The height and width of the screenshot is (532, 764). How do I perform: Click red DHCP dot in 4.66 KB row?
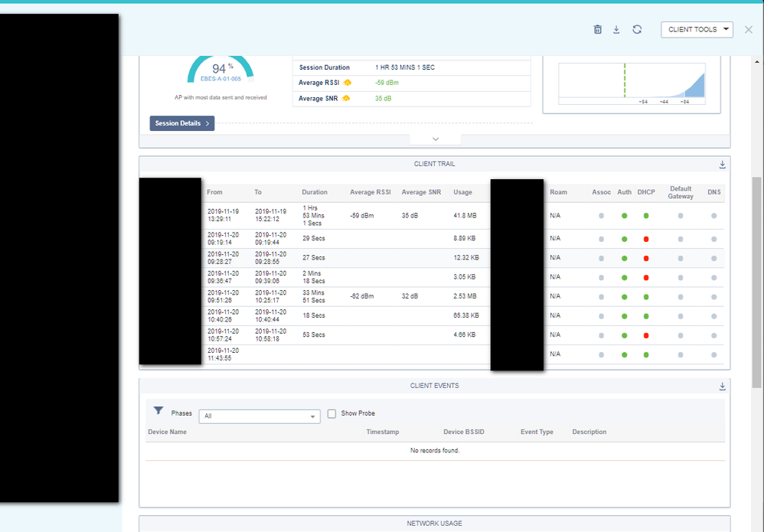(646, 336)
